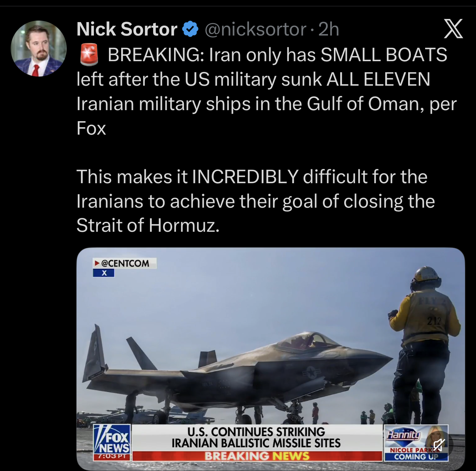476x471 pixels.
Task: Click the blue verified checkmark badge
Action: (190, 29)
